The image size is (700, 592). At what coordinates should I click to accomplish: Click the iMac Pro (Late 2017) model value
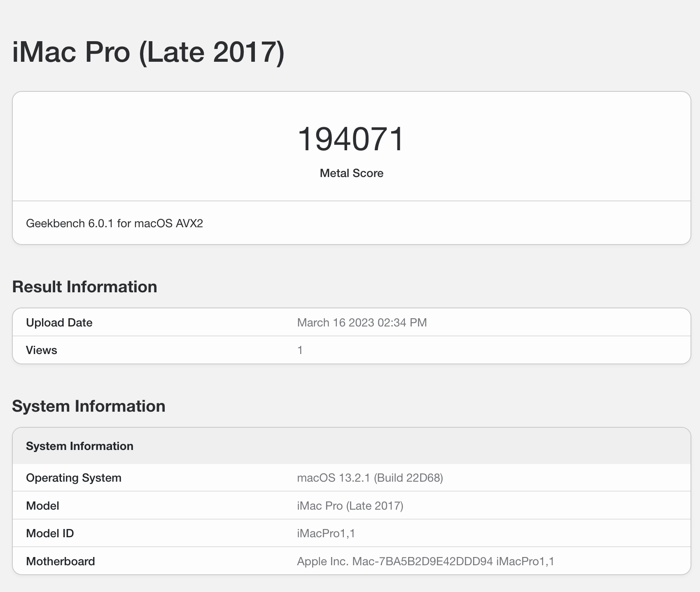[x=350, y=506]
